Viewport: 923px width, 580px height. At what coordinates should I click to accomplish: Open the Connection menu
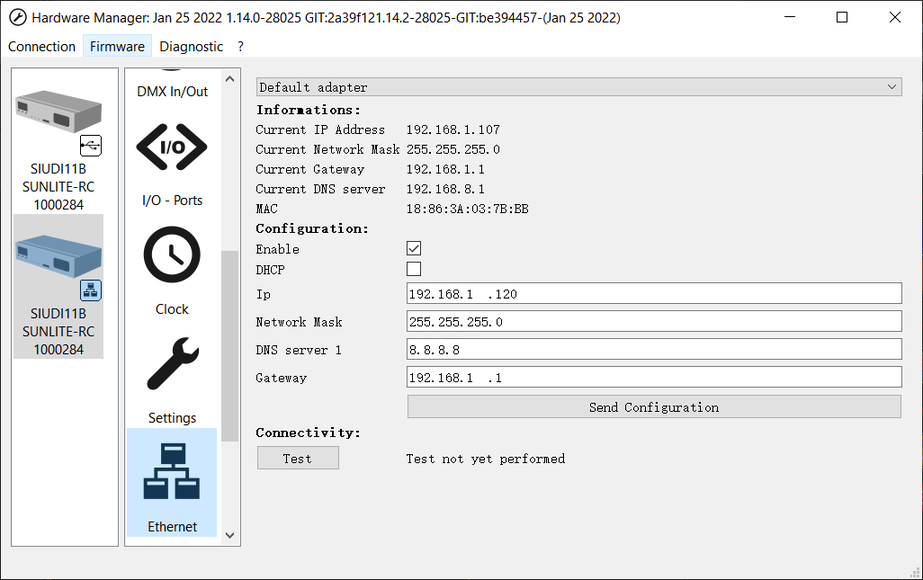[x=42, y=46]
